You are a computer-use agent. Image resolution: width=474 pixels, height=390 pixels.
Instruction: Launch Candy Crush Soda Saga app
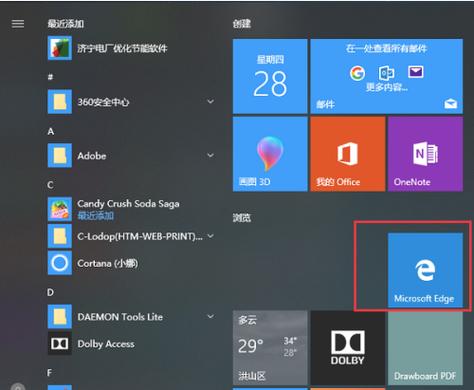tap(130, 209)
